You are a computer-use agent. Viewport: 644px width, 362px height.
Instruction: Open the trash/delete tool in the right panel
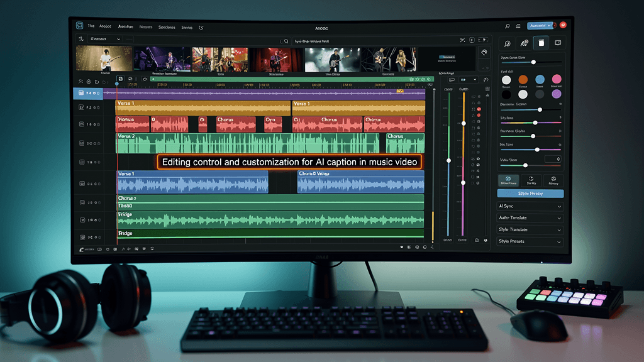coord(540,43)
